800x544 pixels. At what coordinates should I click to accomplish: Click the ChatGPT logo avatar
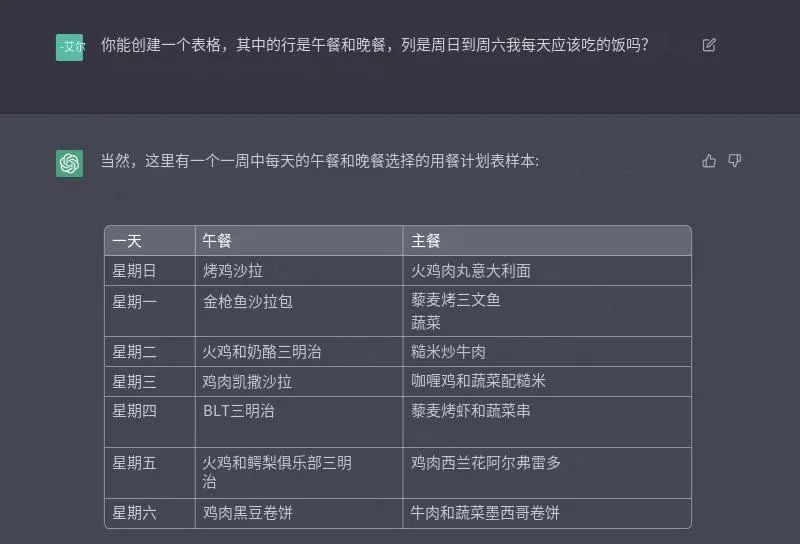(69, 163)
